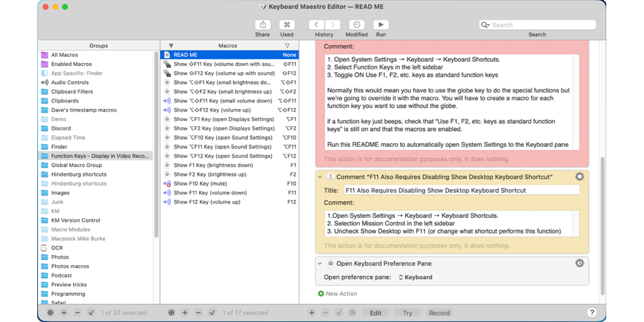Select Show F12 Key (volume up) macro

point(230,202)
